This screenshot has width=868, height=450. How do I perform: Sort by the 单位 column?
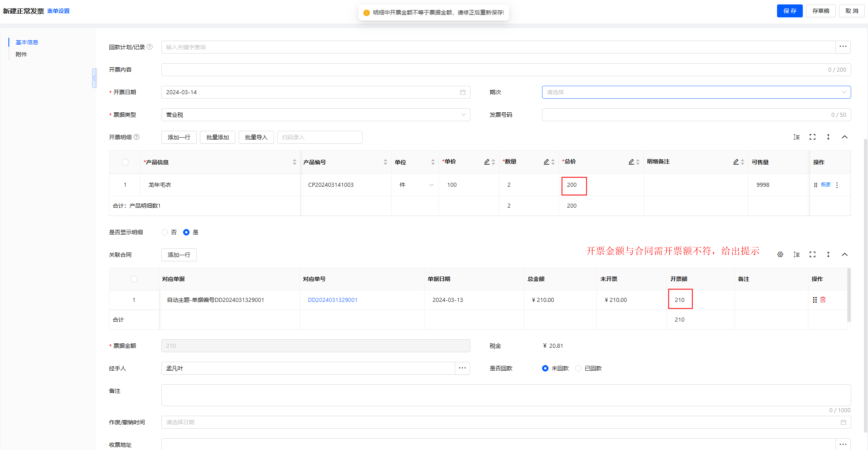(433, 162)
